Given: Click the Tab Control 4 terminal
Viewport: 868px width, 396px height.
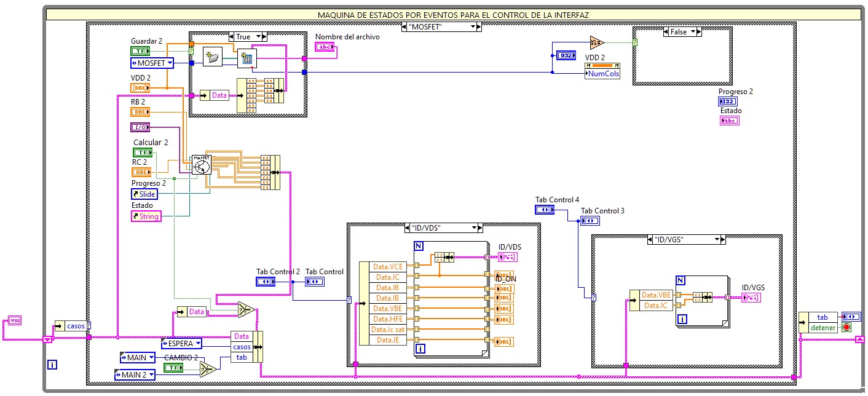Looking at the screenshot, I should click(x=545, y=210).
